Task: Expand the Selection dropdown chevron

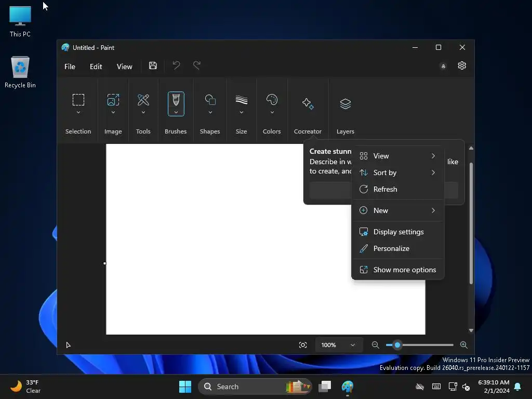Action: (x=78, y=112)
